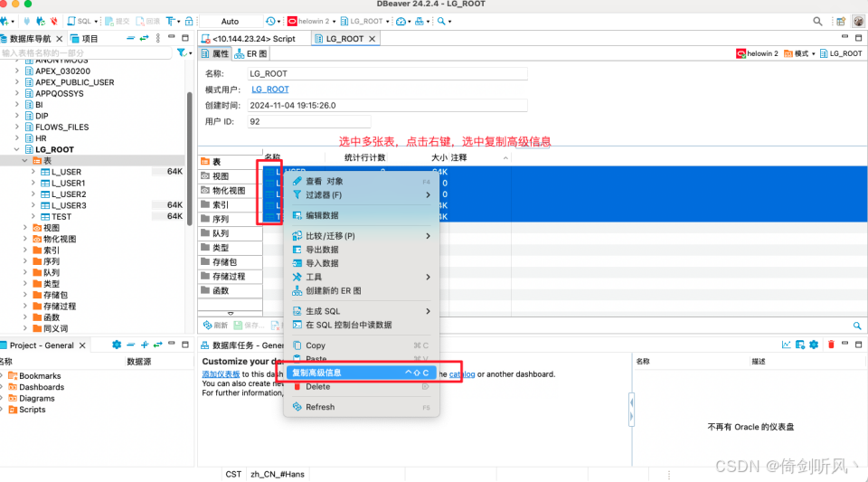Open the SQL editor toolbar button
868x482 pixels.
point(80,21)
